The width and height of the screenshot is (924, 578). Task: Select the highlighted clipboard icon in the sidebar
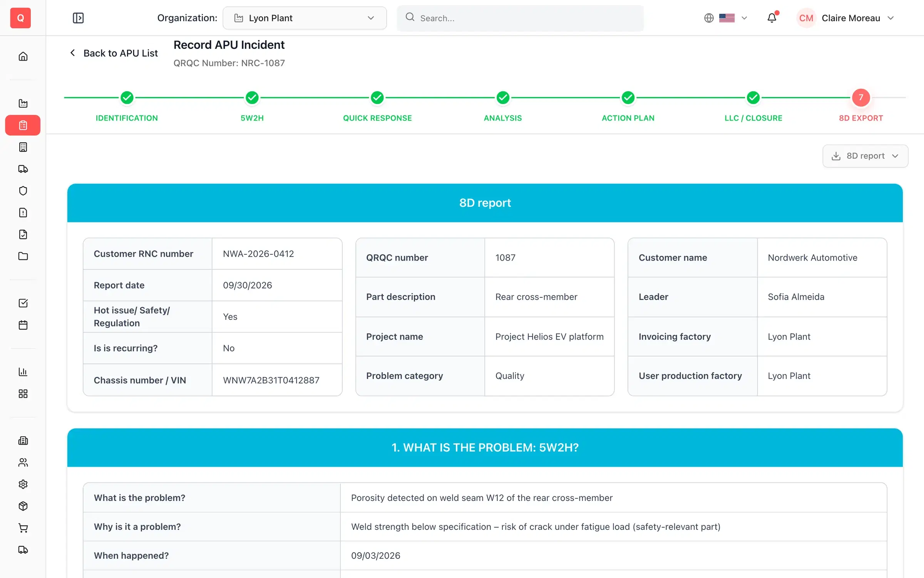pos(23,125)
